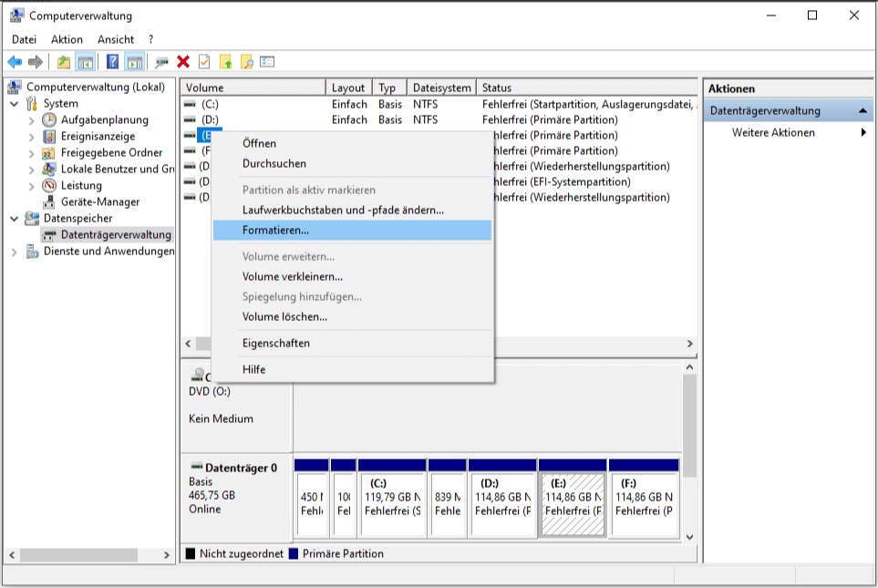Expand Dienste und Anwendungen node
878x588 pixels.
(14, 252)
